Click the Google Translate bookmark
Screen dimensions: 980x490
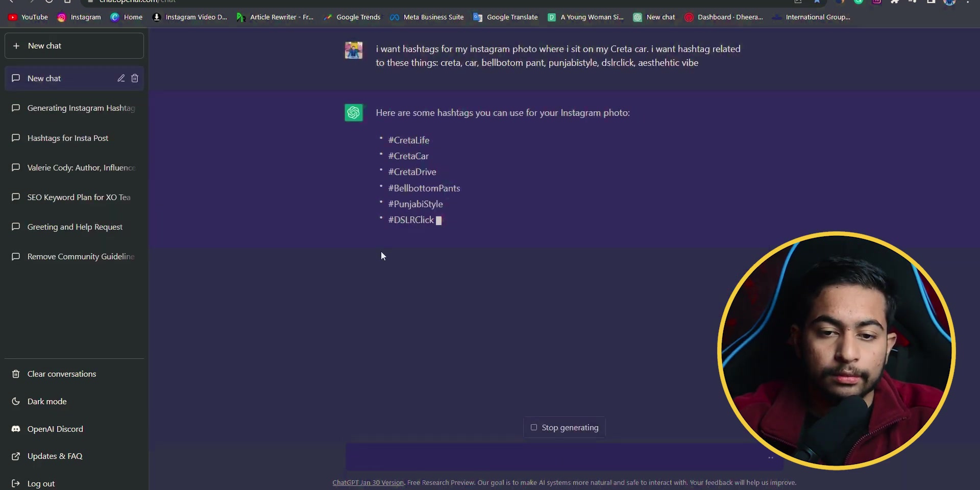pos(505,17)
